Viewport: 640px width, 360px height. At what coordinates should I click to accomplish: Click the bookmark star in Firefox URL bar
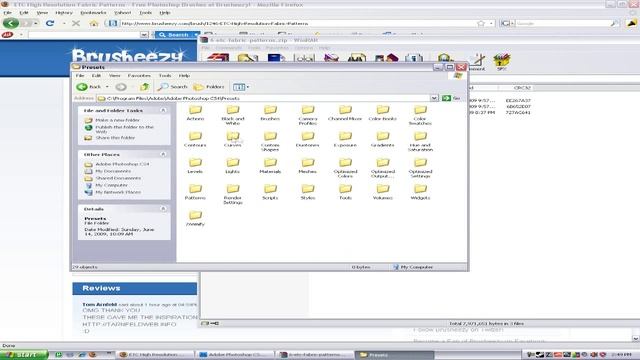pyautogui.click(x=481, y=23)
